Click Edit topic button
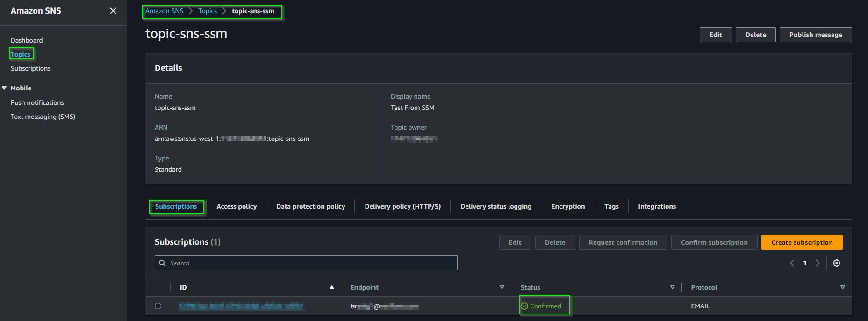 click(x=716, y=35)
